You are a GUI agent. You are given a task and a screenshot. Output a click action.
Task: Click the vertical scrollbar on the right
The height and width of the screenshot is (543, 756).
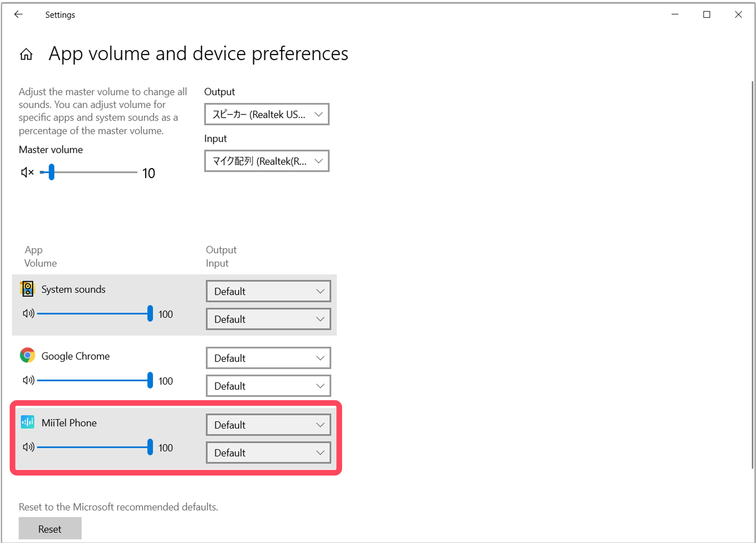coord(752,274)
